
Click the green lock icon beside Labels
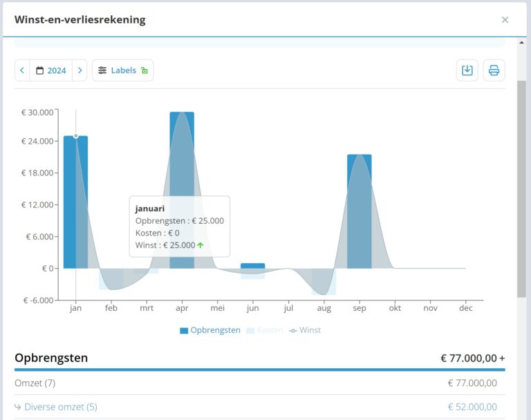(145, 70)
